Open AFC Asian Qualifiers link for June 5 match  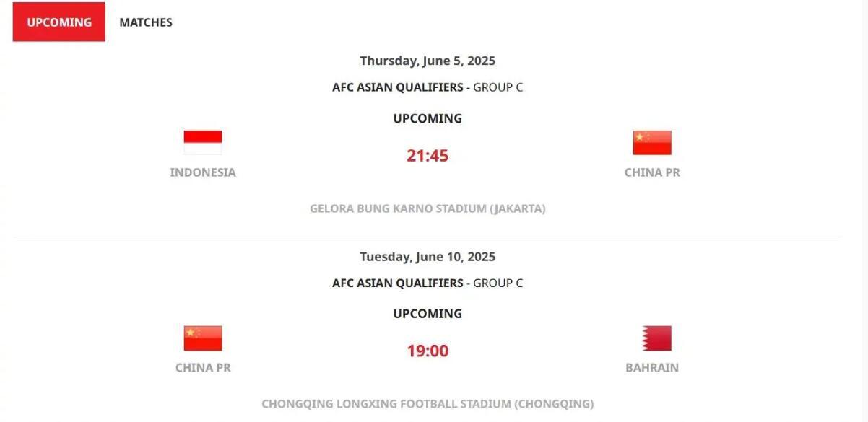coord(398,87)
